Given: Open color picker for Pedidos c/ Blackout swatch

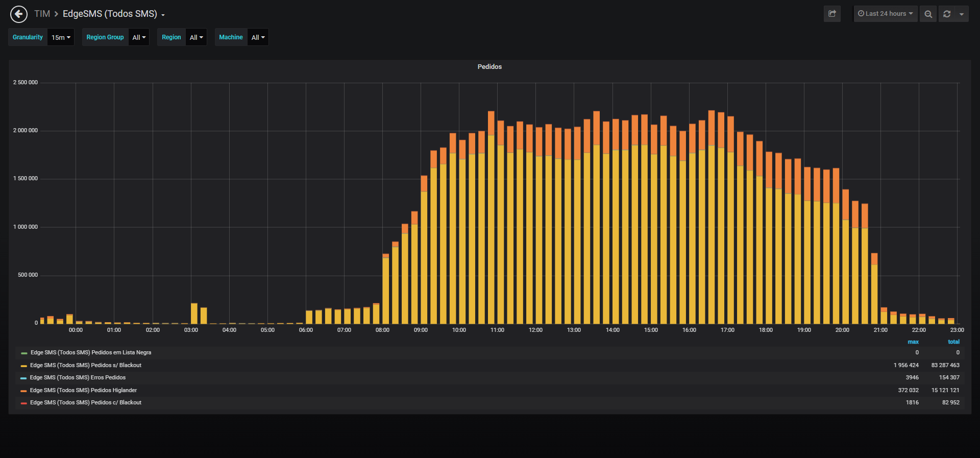Looking at the screenshot, I should [23, 403].
